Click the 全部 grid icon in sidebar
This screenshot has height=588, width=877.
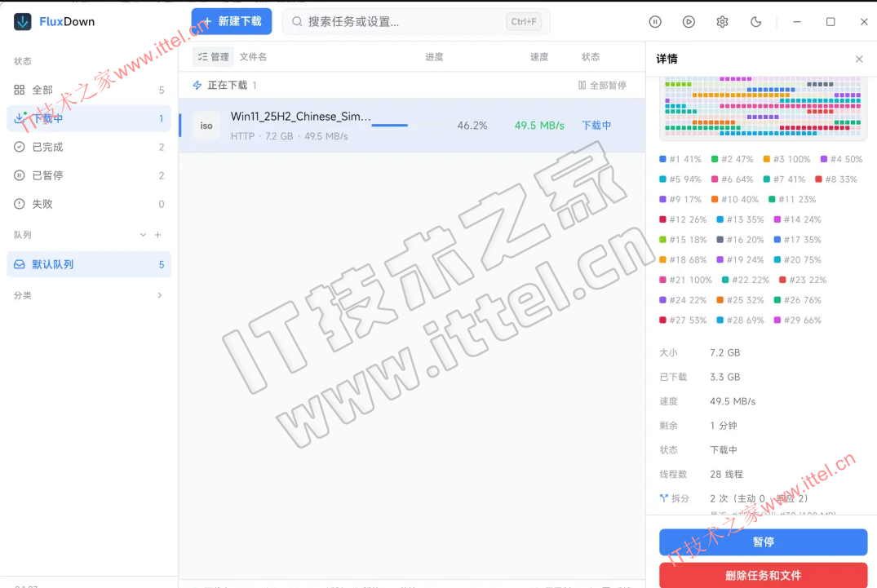pos(19,90)
